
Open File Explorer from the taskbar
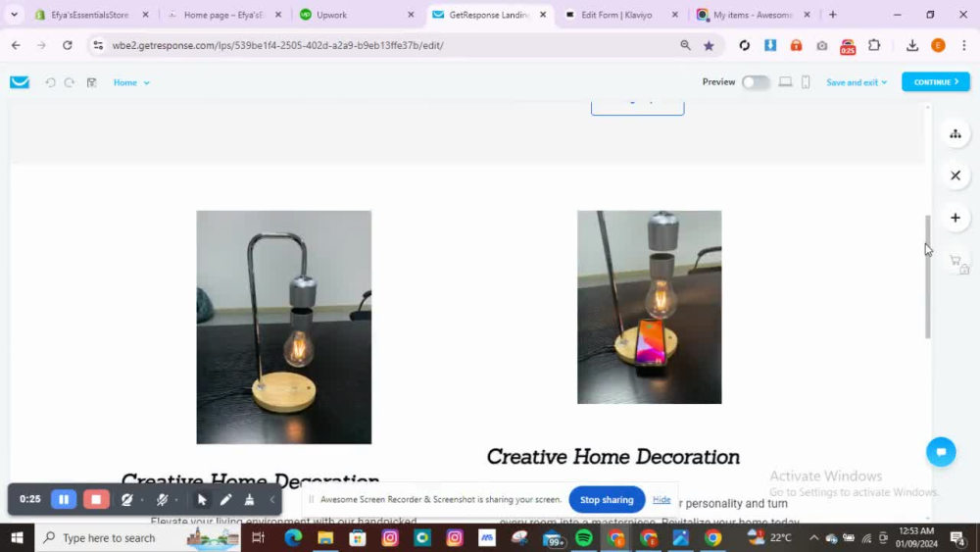click(325, 537)
